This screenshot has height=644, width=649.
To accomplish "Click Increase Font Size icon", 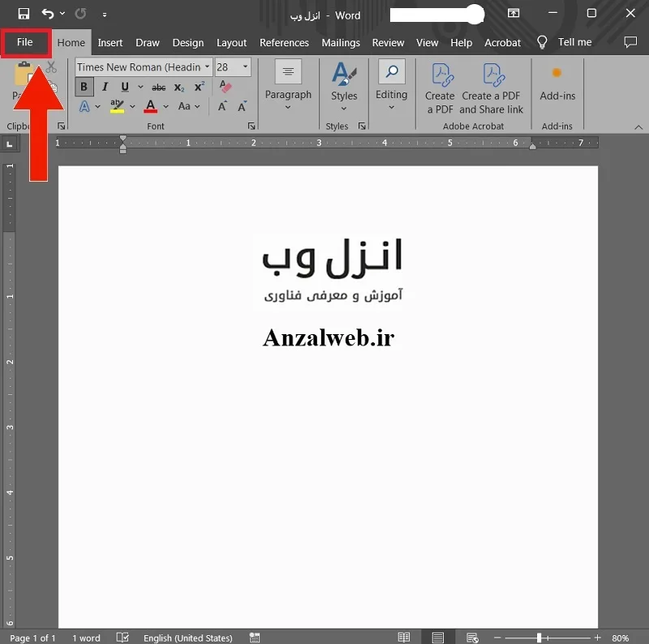I will pyautogui.click(x=222, y=106).
